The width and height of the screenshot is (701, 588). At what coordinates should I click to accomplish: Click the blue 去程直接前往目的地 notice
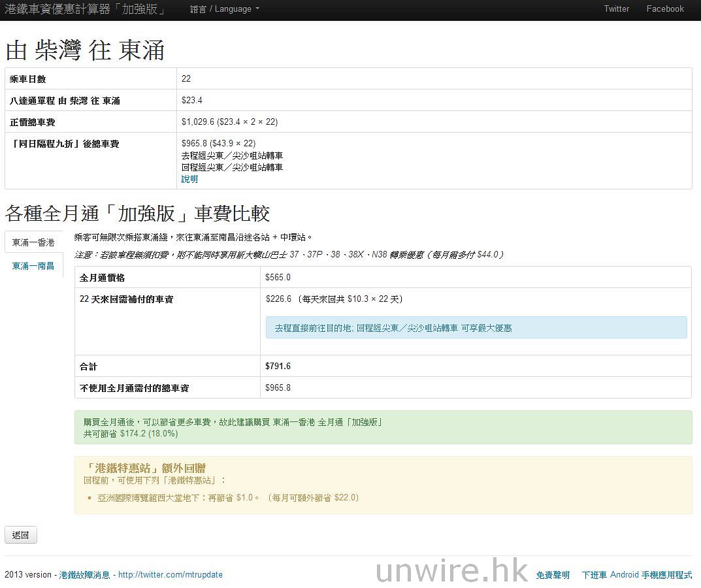pos(476,328)
